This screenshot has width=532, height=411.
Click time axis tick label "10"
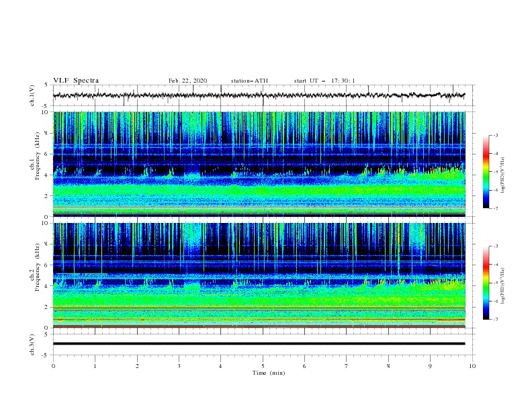pos(472,366)
